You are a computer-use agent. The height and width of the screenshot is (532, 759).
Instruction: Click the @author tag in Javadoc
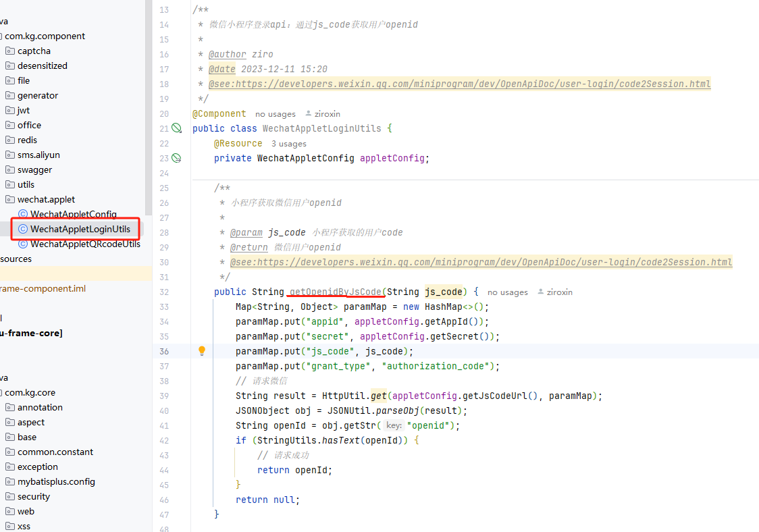point(227,54)
